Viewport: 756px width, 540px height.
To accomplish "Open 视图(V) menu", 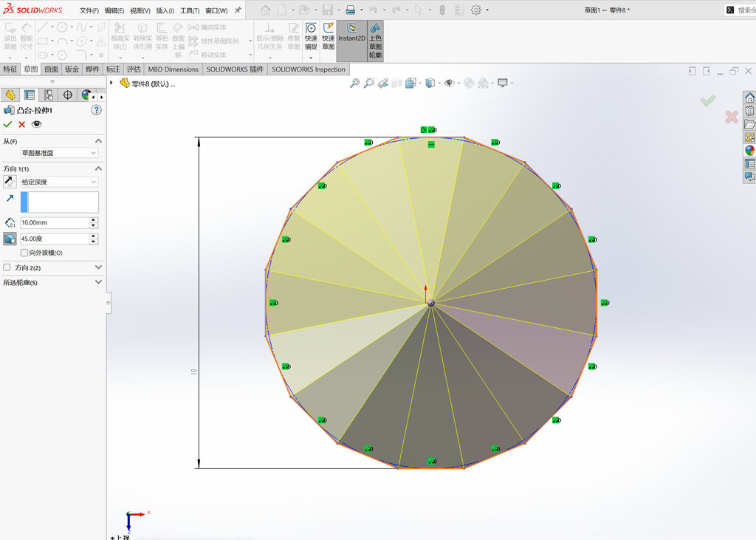I will (140, 10).
